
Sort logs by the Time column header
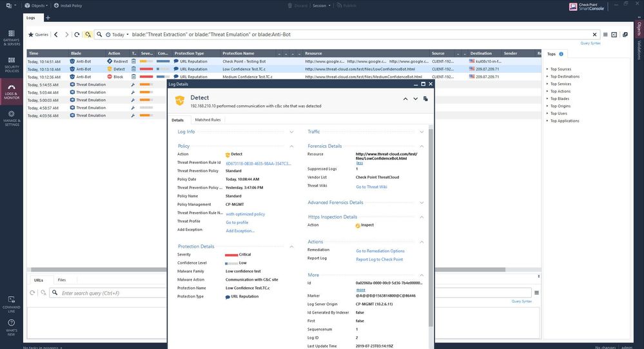(48, 54)
